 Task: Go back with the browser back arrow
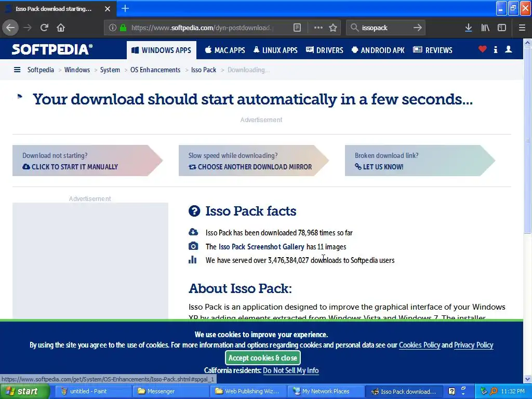10,28
